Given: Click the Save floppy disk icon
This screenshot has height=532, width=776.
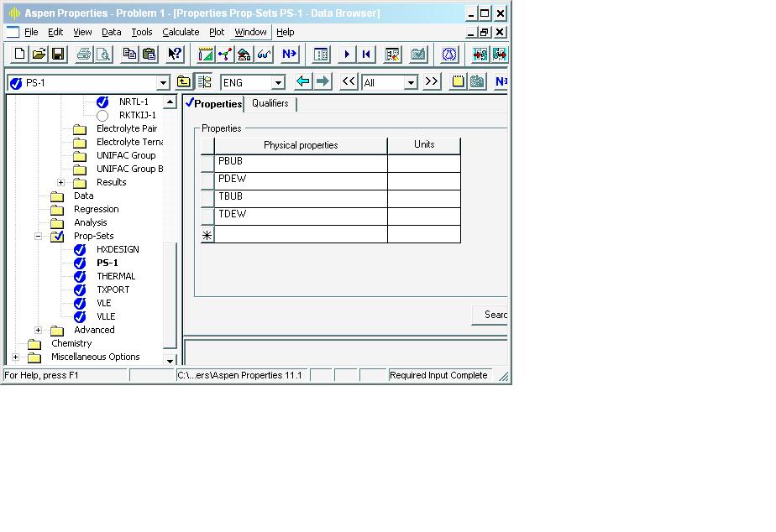Looking at the screenshot, I should coord(58,54).
